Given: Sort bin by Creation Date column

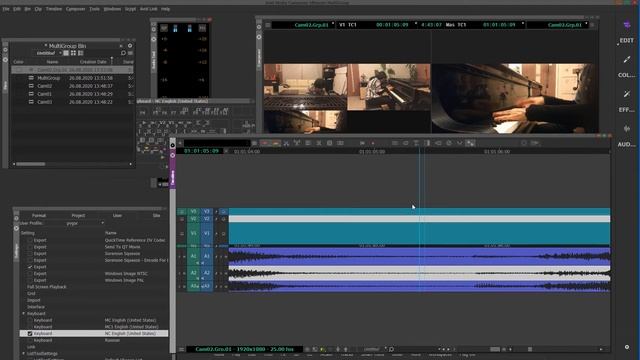Looking at the screenshot, I should click(93, 62).
